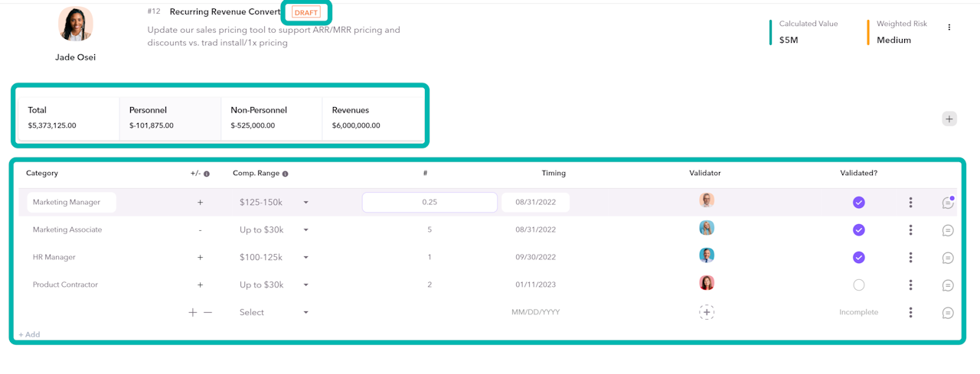Click the HR Manager category cell

pos(54,258)
